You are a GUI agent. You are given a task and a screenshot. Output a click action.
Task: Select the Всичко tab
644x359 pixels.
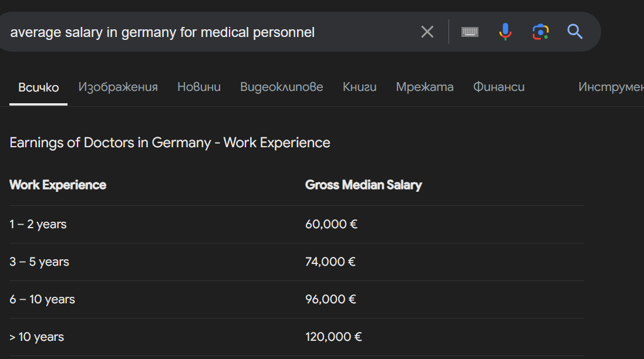[x=39, y=87]
